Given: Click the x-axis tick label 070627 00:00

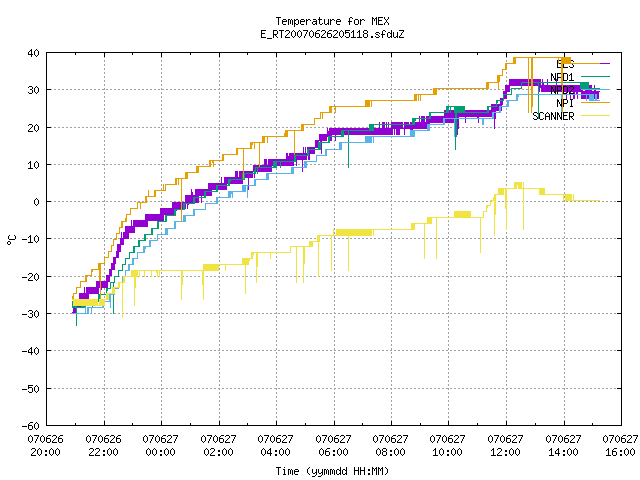Looking at the screenshot, I should 161,445.
